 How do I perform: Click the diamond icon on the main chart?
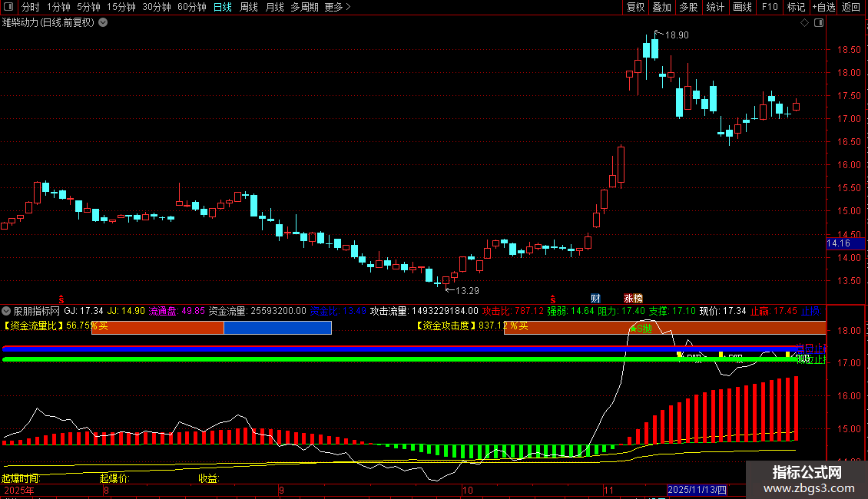coord(805,23)
